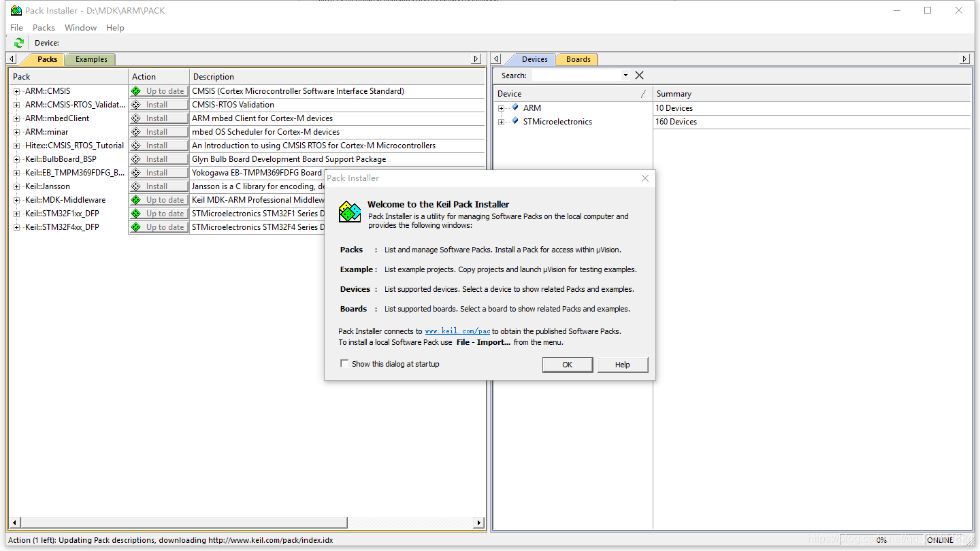Click the Summary column header
The image size is (980, 551).
[812, 94]
